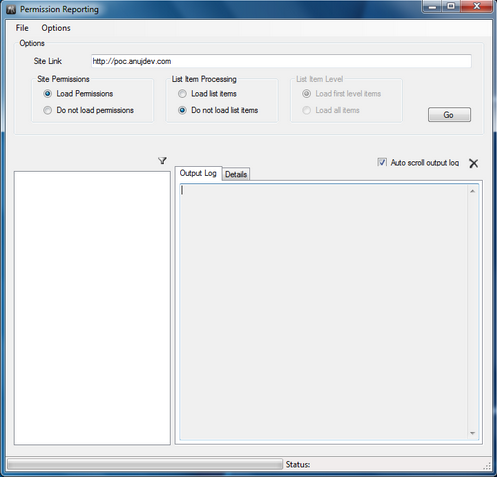
Task: Click the window resize grip corner
Action: pyautogui.click(x=487, y=466)
